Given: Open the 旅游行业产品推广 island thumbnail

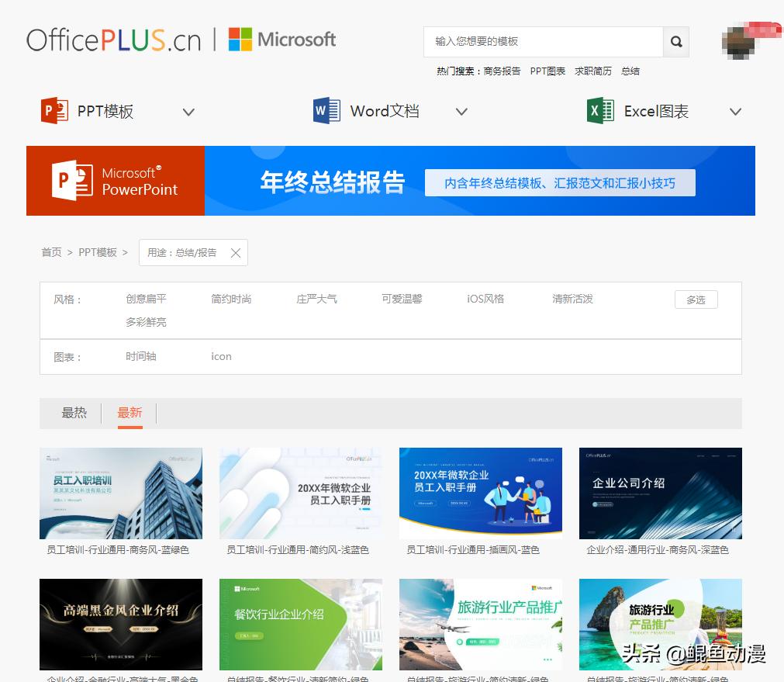Looking at the screenshot, I should pyautogui.click(x=661, y=625).
